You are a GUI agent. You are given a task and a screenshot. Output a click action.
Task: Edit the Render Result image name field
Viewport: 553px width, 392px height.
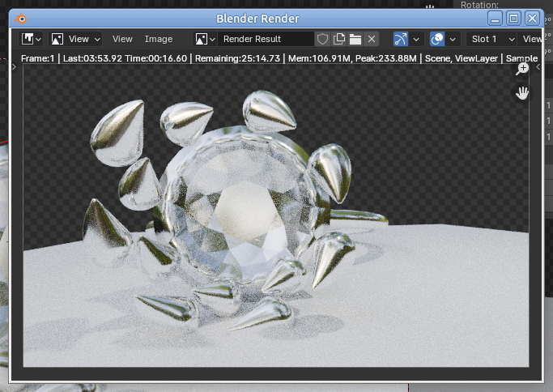266,39
